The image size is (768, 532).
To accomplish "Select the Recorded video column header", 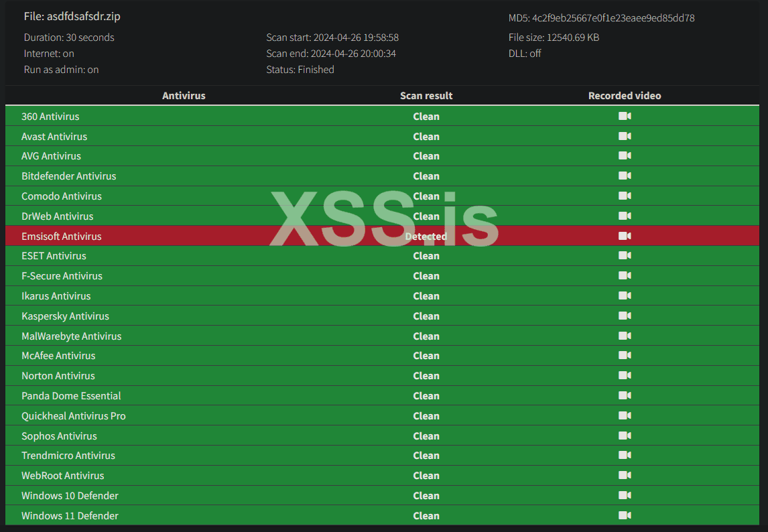I will (x=625, y=96).
